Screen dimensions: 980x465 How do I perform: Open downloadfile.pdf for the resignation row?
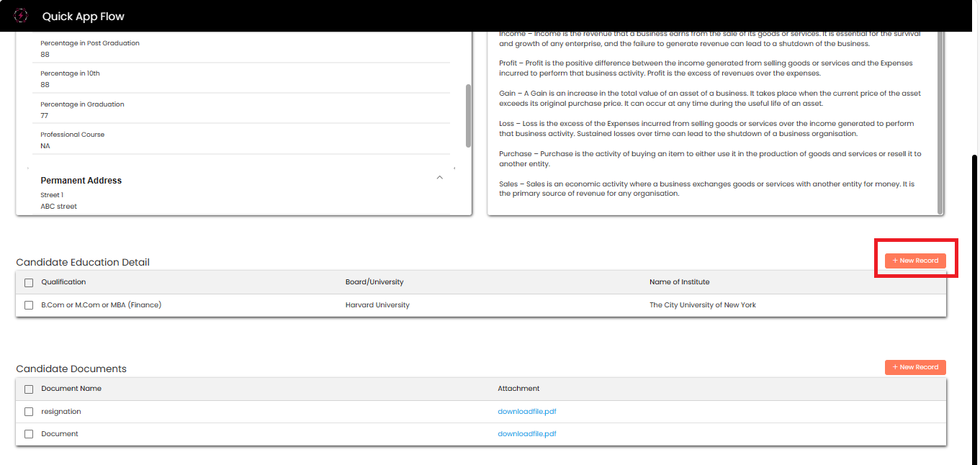(526, 412)
